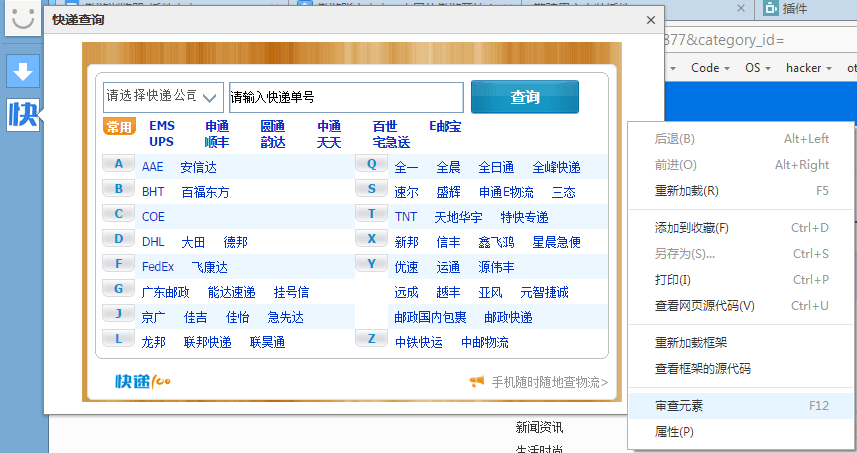Jump to letter Q courier group
The image size is (857, 453).
372,164
